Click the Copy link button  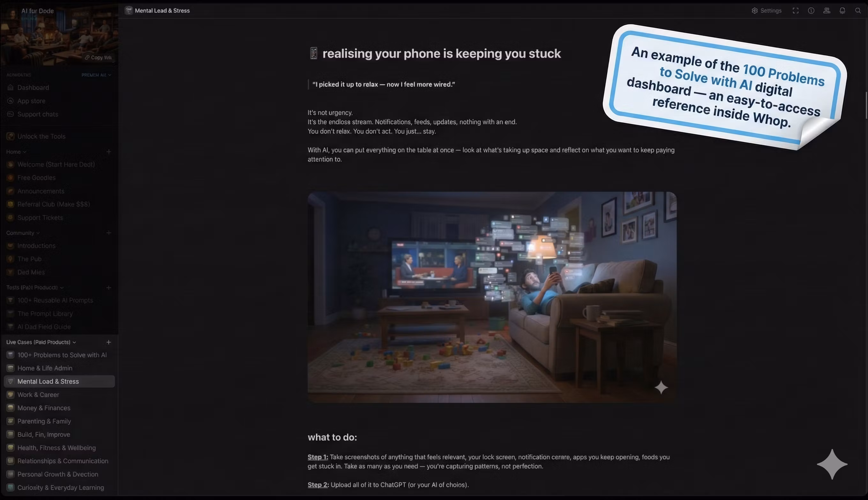click(98, 57)
